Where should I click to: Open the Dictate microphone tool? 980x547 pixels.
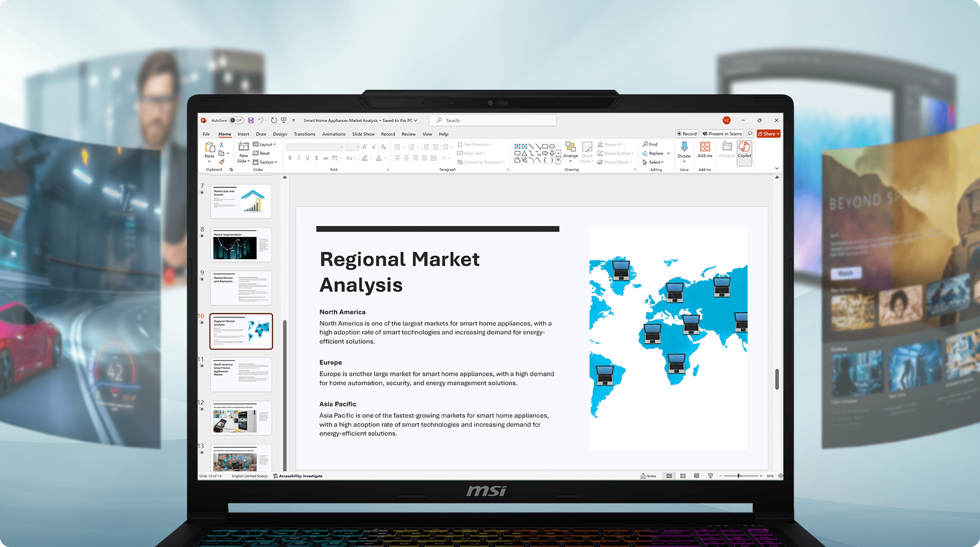(684, 147)
